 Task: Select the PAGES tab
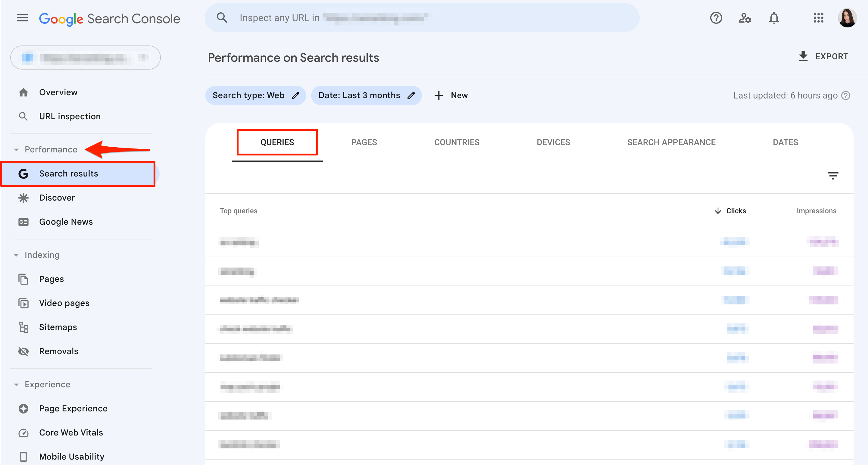tap(364, 142)
